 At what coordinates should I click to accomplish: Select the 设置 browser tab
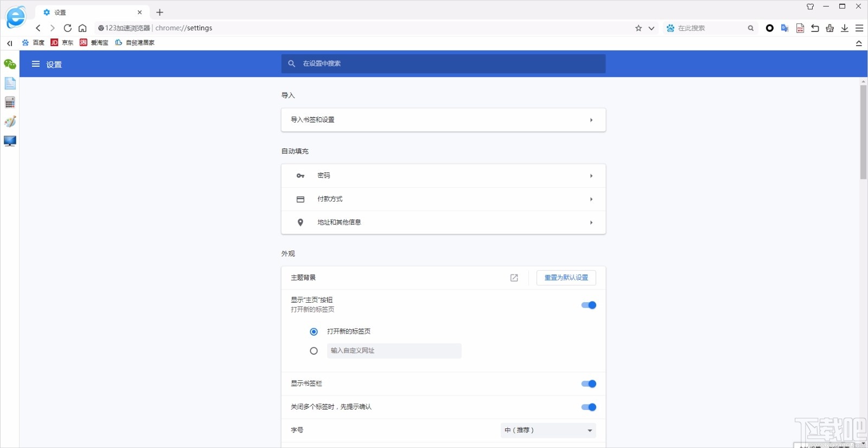click(92, 12)
